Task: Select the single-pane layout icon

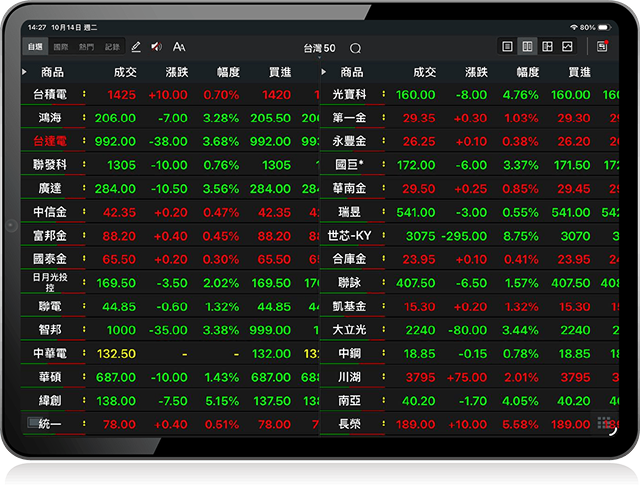Action: click(507, 47)
